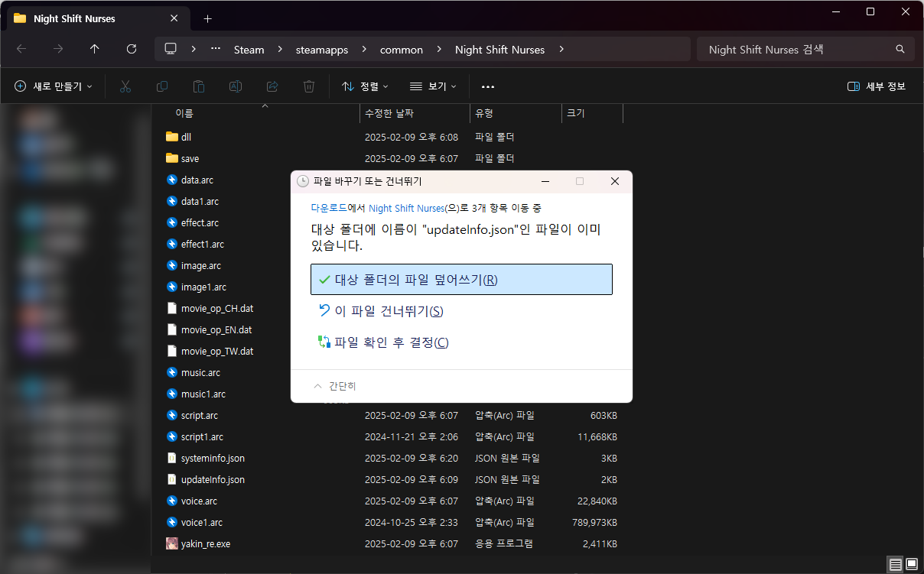
Task: Open the three-dots more options menu
Action: pos(488,86)
